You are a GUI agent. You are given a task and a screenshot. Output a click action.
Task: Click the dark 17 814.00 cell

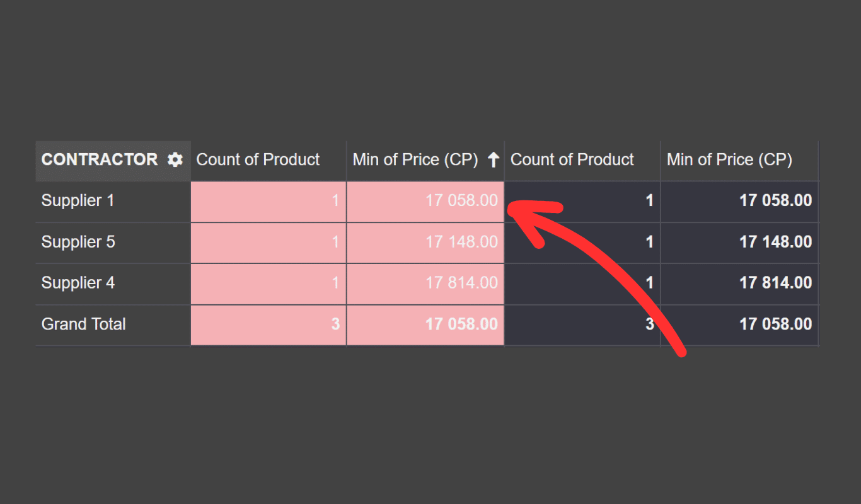coord(775,283)
